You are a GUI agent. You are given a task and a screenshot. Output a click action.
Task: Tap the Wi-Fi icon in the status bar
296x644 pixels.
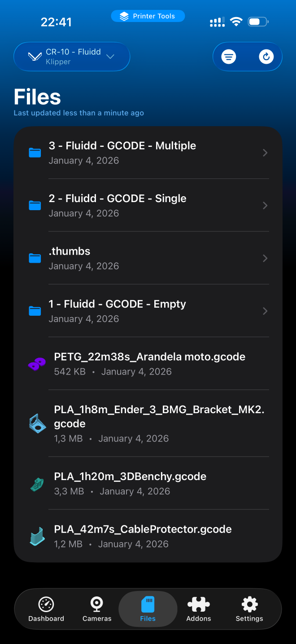(x=236, y=21)
